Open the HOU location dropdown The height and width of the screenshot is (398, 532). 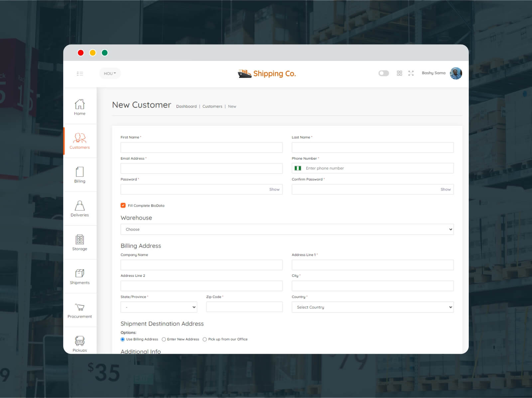(x=110, y=74)
